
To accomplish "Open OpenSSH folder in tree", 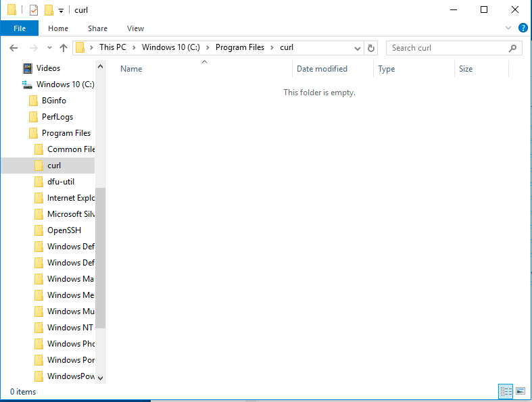I will (x=64, y=230).
